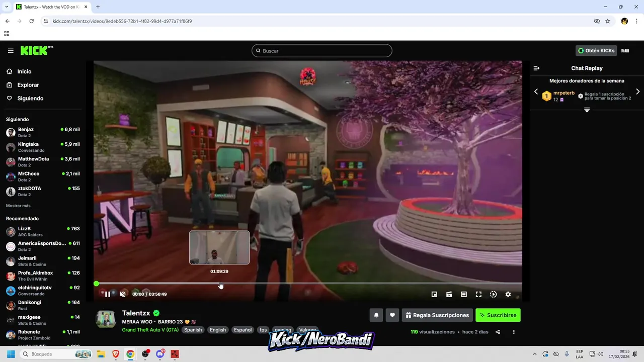Screen dimensions: 644x362
Task: Open Brave browser from taskbar
Action: 115,354
